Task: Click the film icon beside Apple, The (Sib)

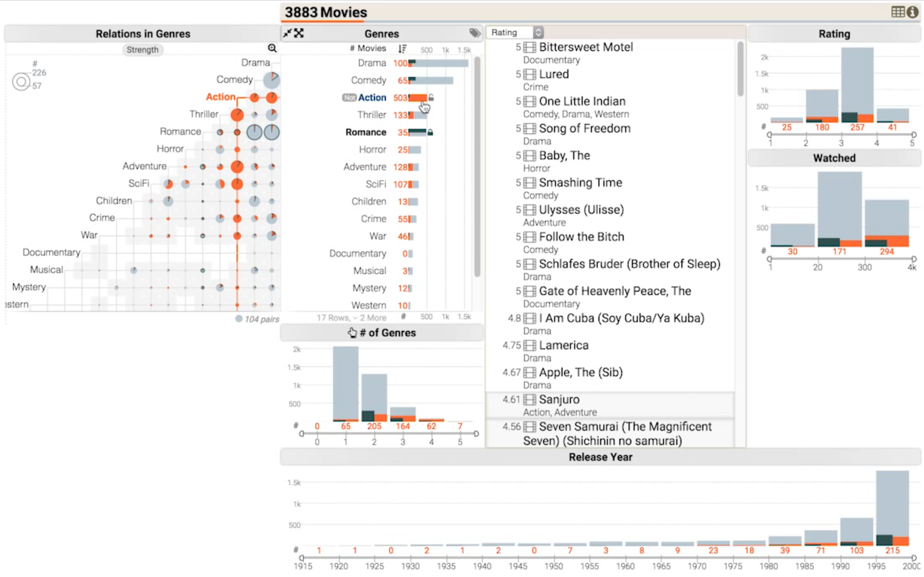Action: click(530, 372)
